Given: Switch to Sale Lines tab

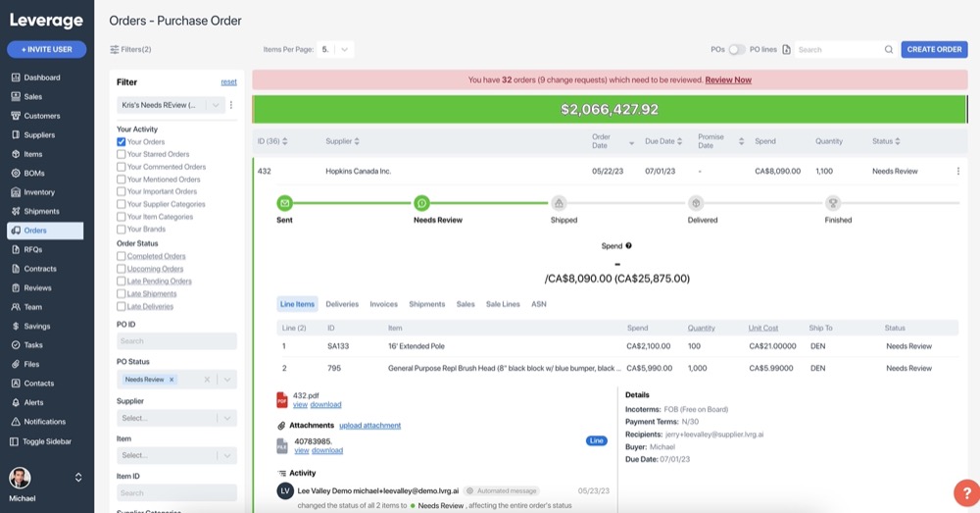Looking at the screenshot, I should 503,304.
